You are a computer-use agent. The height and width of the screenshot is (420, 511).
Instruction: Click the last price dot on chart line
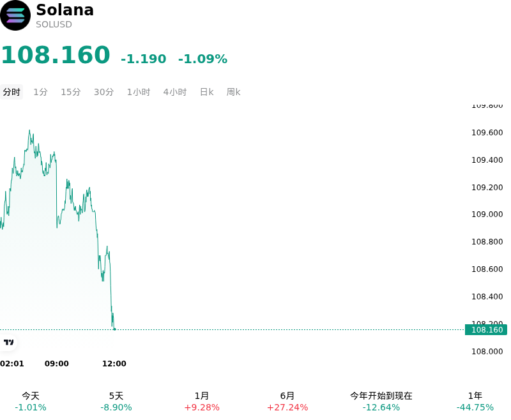(x=114, y=329)
